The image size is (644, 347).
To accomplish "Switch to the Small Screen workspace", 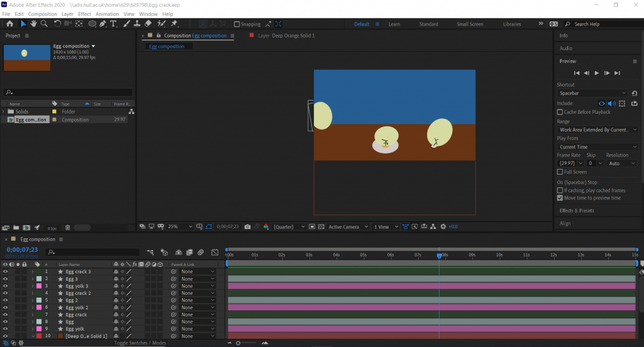I will pos(470,25).
